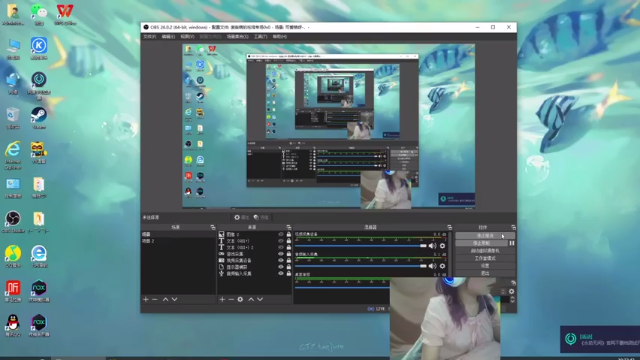Image resolution: width=640 pixels, height=360 pixels.
Task: Pop out the Sources dock panel
Action: pos(289,227)
